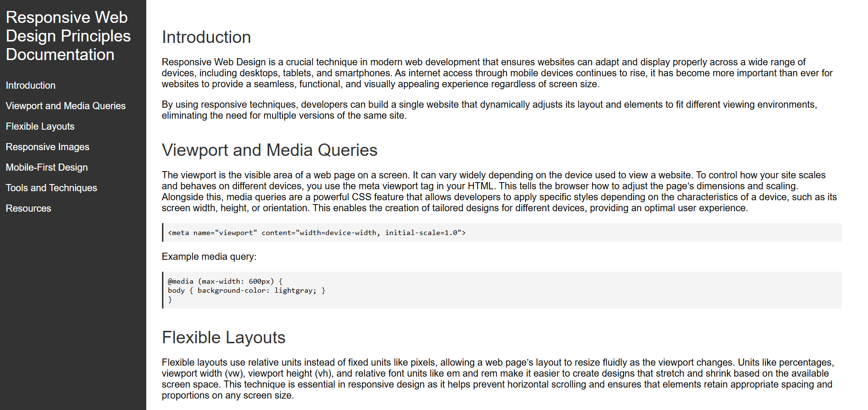Screen dimensions: 868x410
Task: Select Flexible Layouts in the sidebar navigation
Action: 40,126
